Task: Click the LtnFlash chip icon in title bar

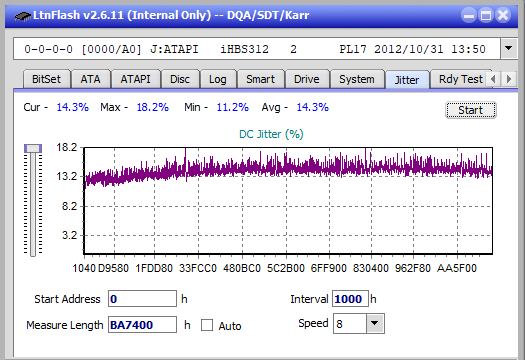Action: 22,15
